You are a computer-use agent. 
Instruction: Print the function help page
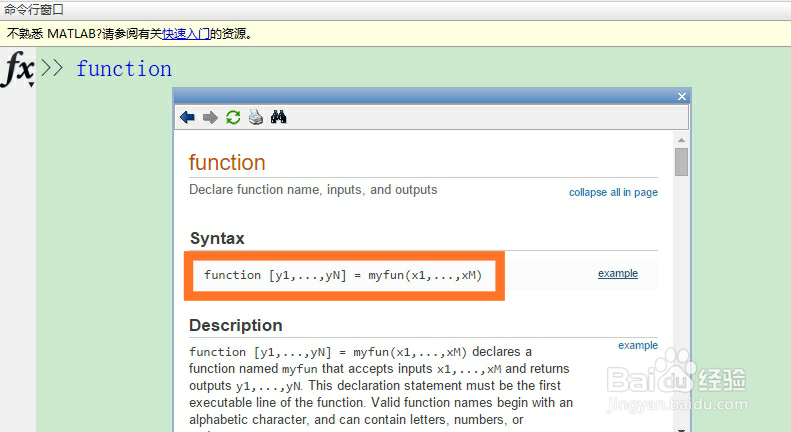256,118
